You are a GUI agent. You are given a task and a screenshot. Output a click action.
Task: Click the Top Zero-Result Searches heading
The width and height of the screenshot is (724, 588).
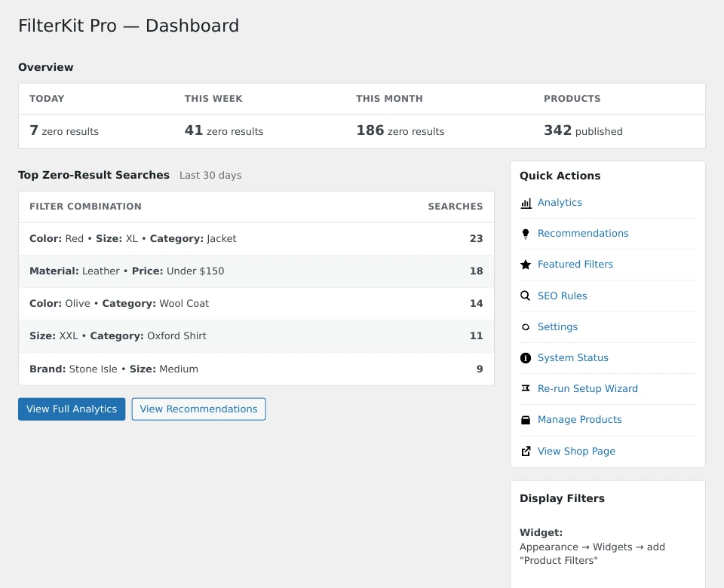[94, 175]
